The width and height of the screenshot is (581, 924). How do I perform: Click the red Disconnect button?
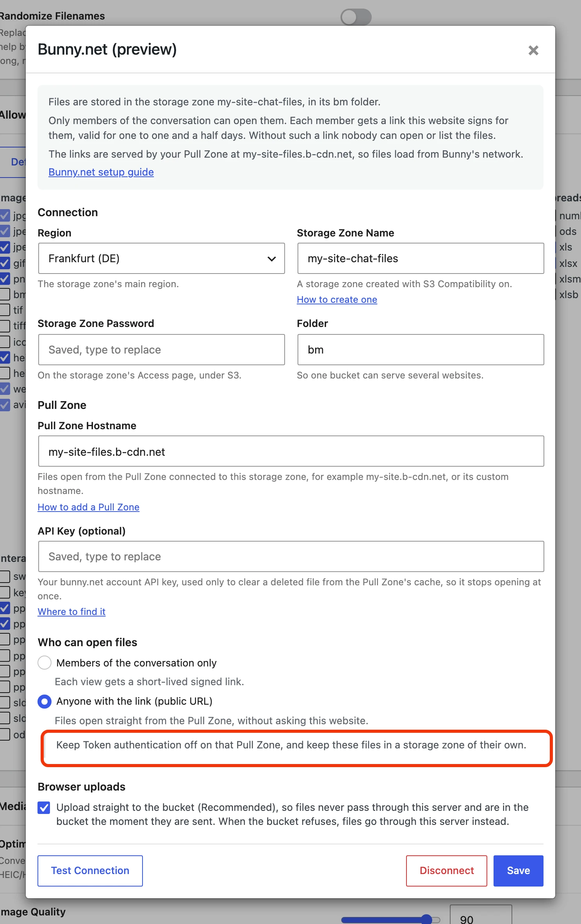pos(447,871)
